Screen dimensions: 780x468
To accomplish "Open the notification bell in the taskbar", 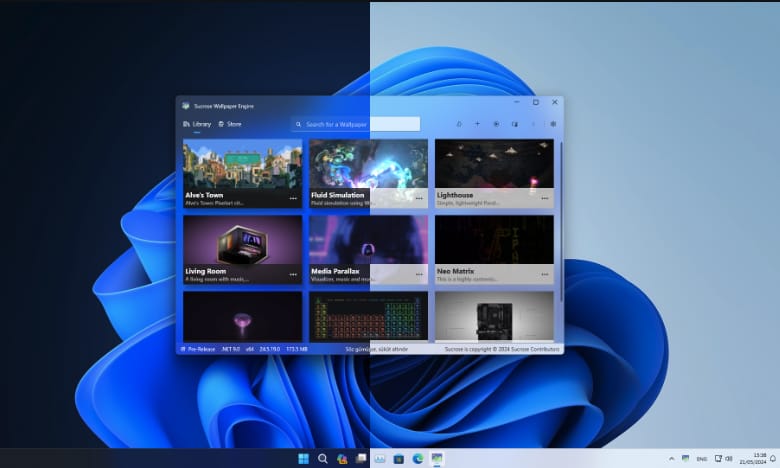I will [773, 459].
